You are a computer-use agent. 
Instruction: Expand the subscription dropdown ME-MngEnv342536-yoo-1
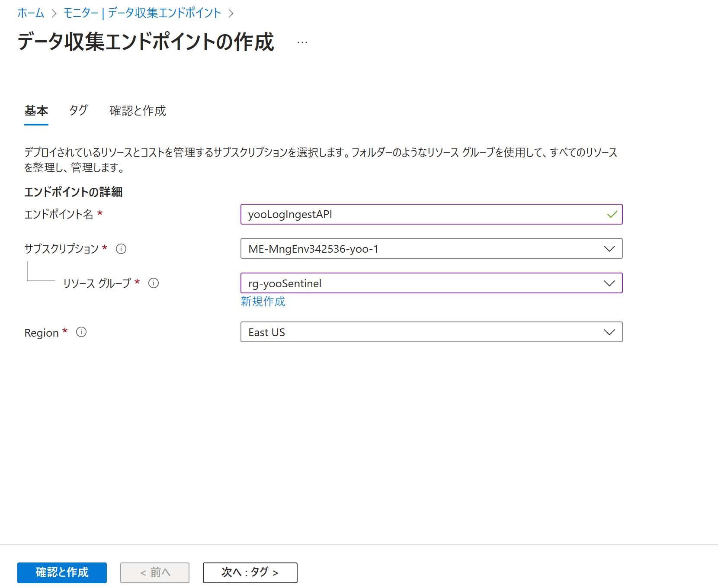pos(431,248)
